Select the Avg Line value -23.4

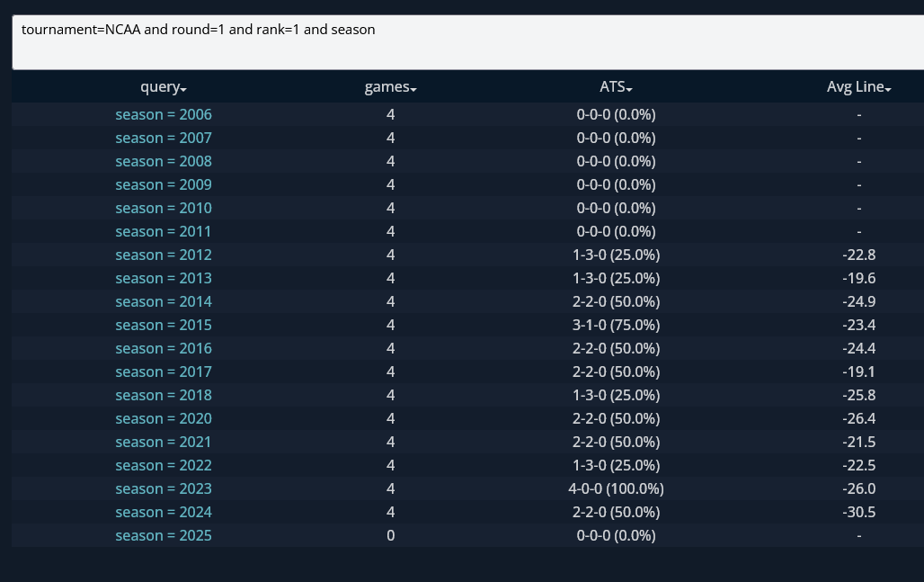pyautogui.click(x=858, y=325)
